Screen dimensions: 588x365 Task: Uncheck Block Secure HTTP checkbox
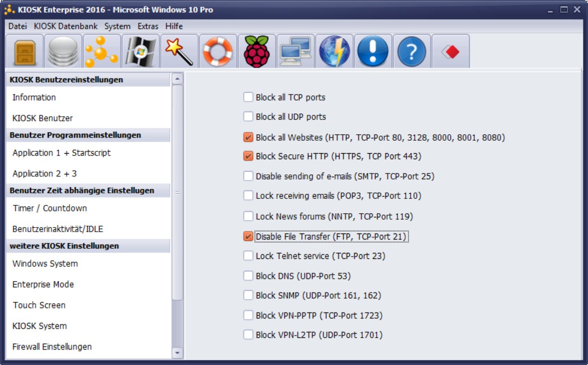[248, 156]
